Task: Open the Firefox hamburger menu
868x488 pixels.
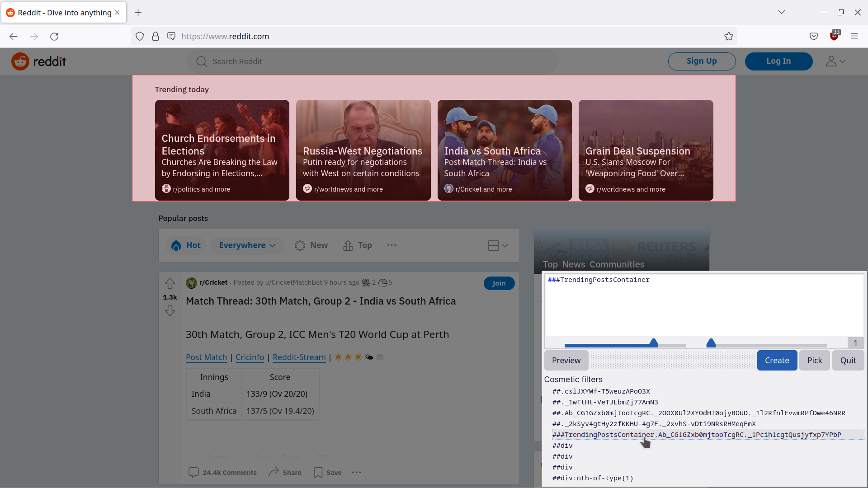Action: [854, 37]
